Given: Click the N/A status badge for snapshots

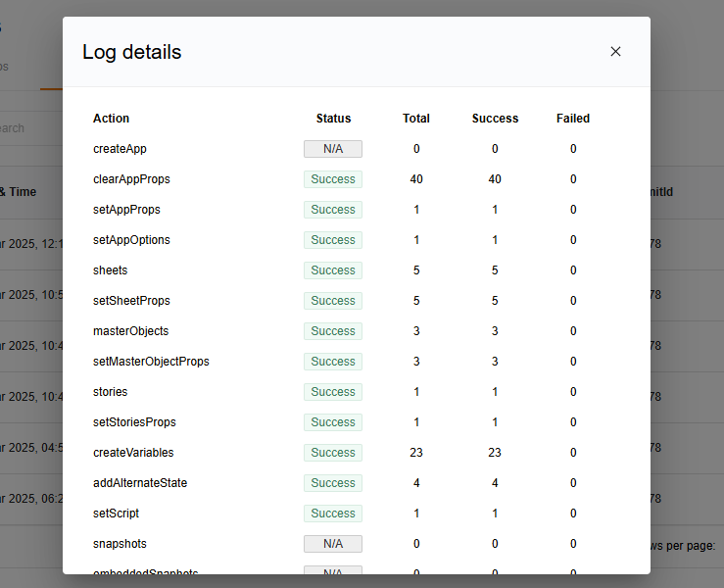Looking at the screenshot, I should point(333,544).
